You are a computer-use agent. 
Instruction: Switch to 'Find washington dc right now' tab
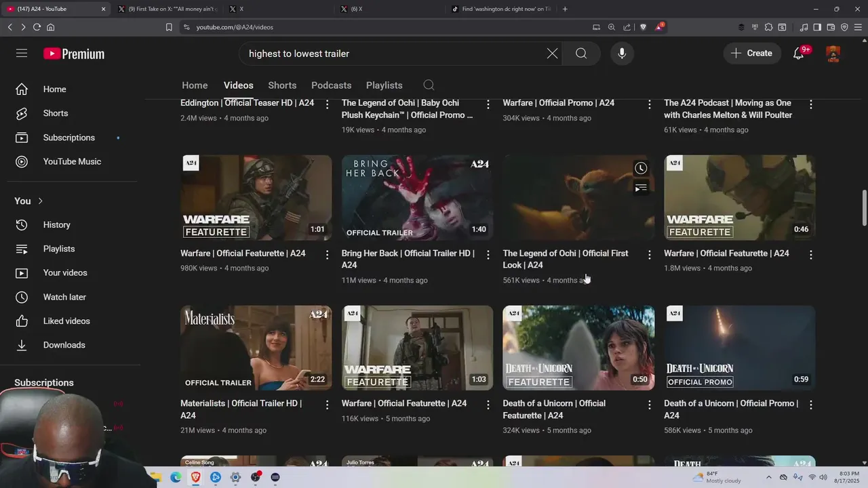click(501, 9)
